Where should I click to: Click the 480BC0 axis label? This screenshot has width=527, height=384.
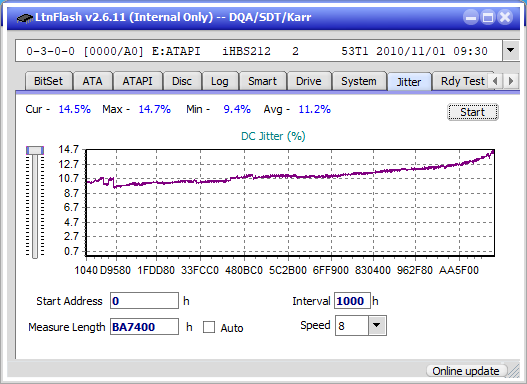244,270
